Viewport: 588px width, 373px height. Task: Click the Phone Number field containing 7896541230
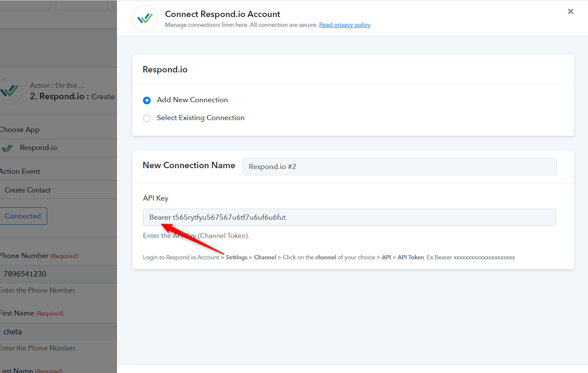(x=58, y=274)
